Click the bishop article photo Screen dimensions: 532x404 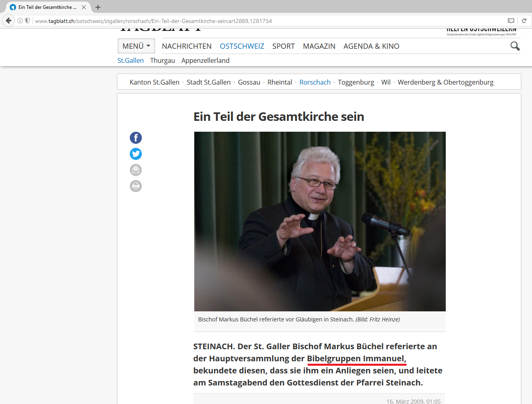click(320, 221)
